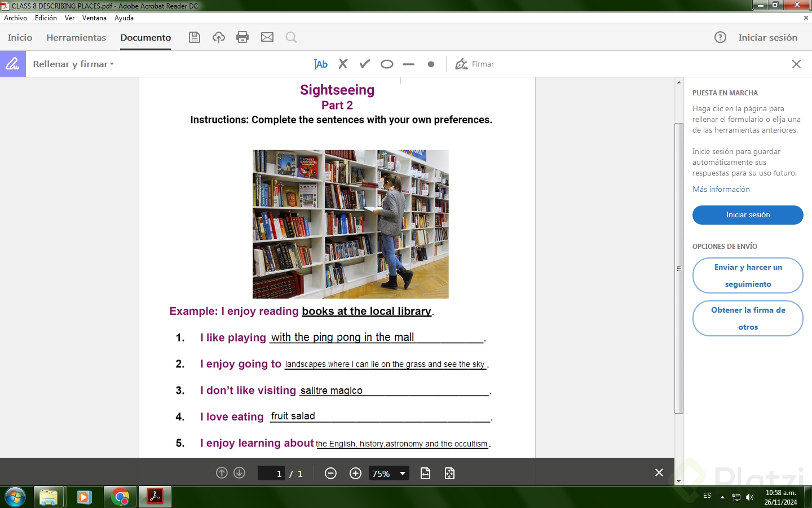Click the upload to cloud icon
Viewport: 812px width, 508px height.
[219, 37]
